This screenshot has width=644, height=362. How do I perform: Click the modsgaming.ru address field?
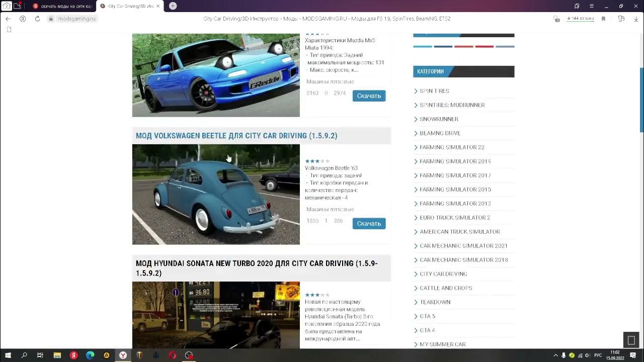(x=76, y=19)
